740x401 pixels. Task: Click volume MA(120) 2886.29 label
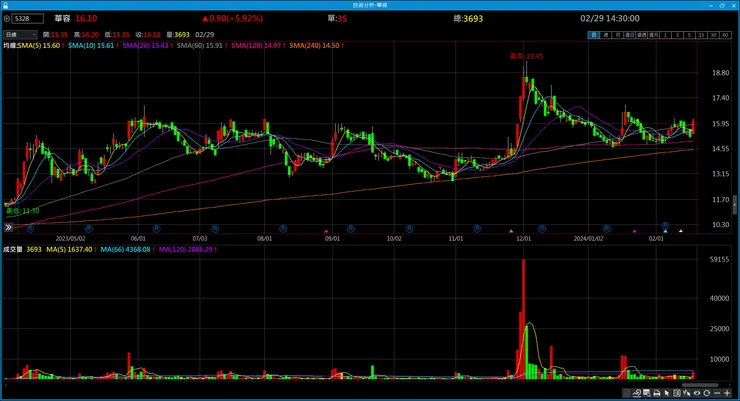(x=185, y=250)
